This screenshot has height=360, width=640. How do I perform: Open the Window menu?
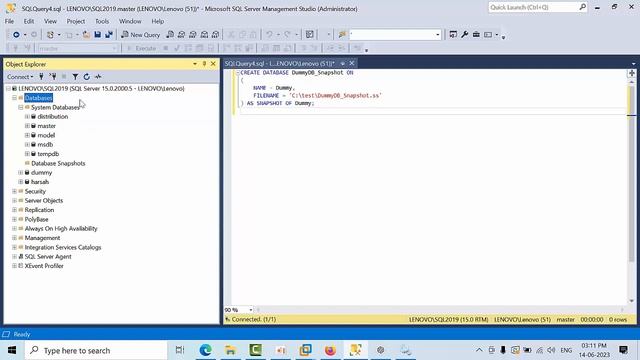[x=130, y=21]
